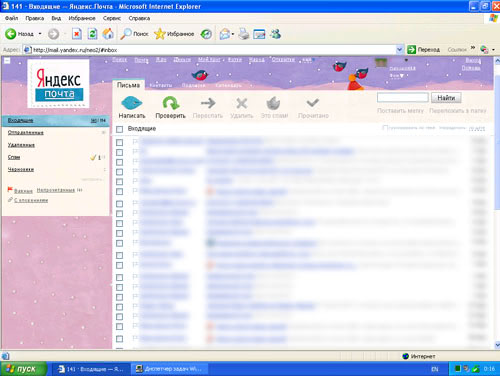
Task: Toggle the select-all checkbox beside Входящие header
Action: (119, 129)
